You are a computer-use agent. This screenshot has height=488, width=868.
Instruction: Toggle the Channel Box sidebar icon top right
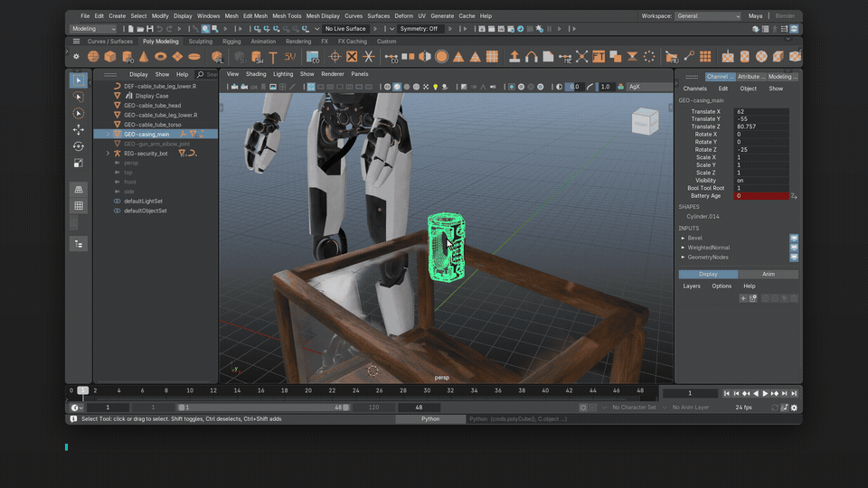click(794, 29)
